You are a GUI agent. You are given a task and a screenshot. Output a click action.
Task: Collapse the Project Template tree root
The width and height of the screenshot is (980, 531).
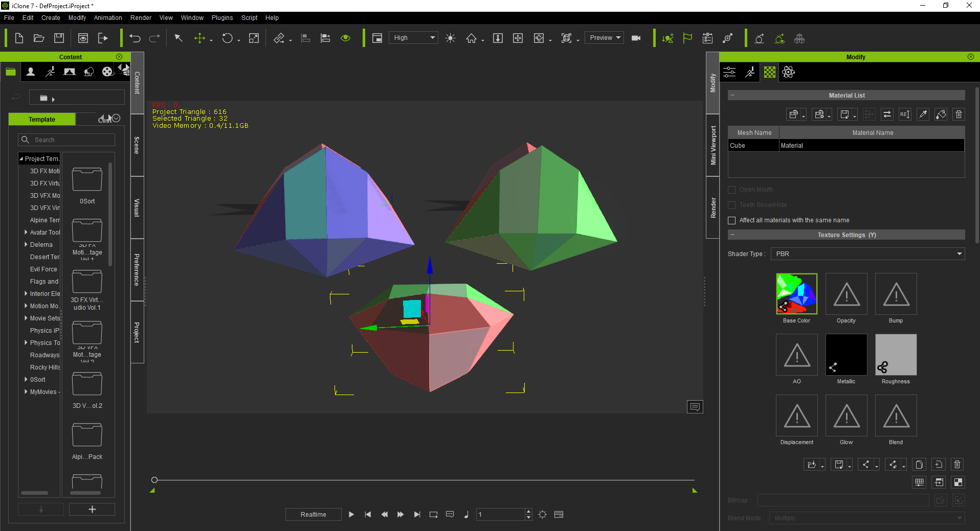[x=21, y=159]
